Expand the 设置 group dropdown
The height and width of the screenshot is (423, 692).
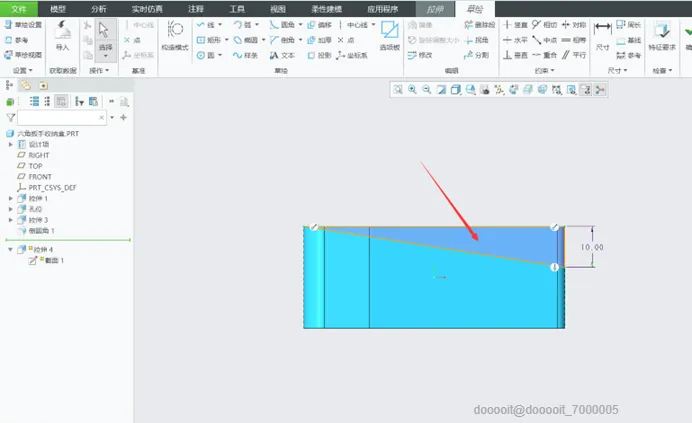(x=23, y=71)
